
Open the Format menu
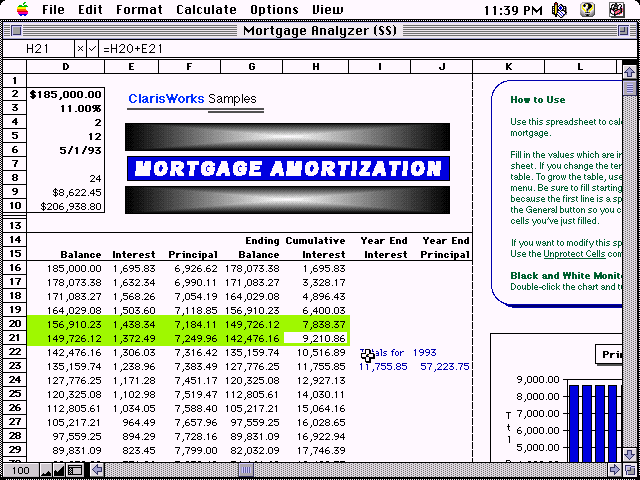(x=139, y=10)
